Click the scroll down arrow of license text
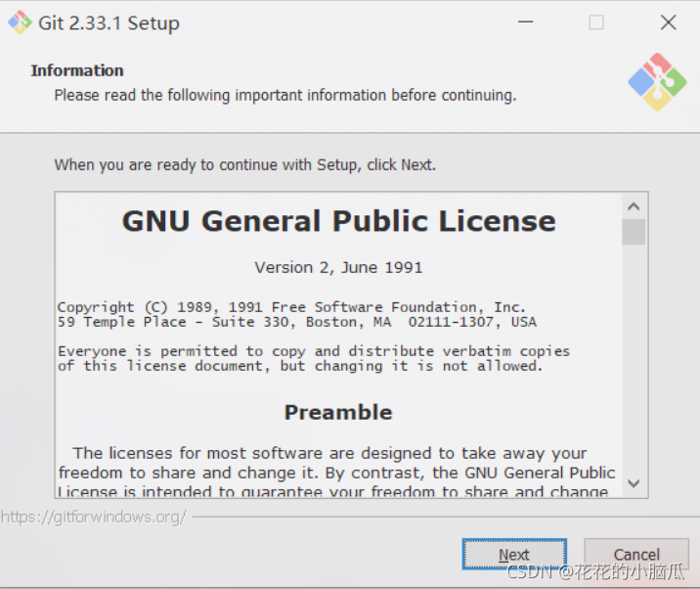The height and width of the screenshot is (589, 700). click(634, 483)
